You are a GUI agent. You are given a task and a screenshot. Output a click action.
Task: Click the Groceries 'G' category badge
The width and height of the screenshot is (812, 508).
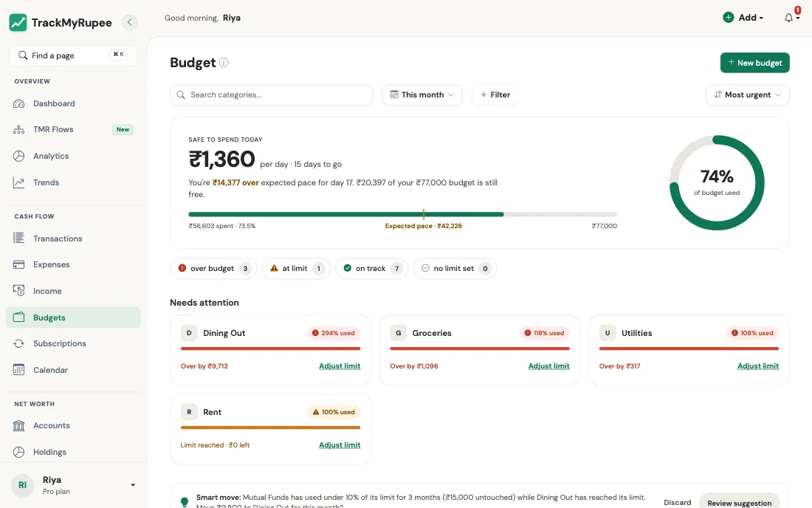click(x=398, y=333)
